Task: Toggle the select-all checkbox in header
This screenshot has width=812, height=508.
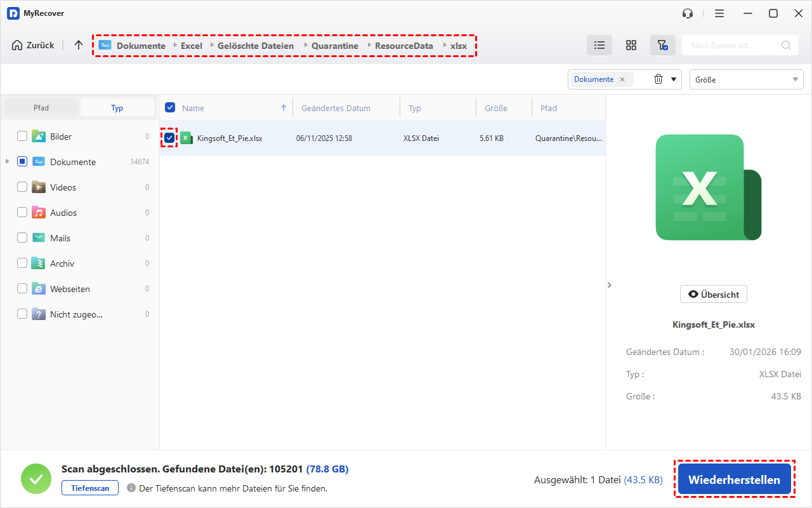Action: pyautogui.click(x=170, y=108)
